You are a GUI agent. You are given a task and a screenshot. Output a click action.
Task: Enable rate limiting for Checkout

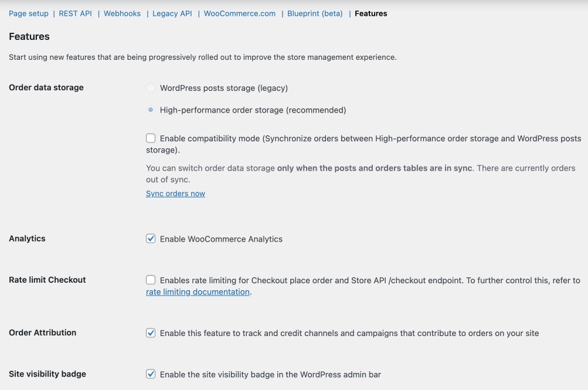(x=151, y=280)
